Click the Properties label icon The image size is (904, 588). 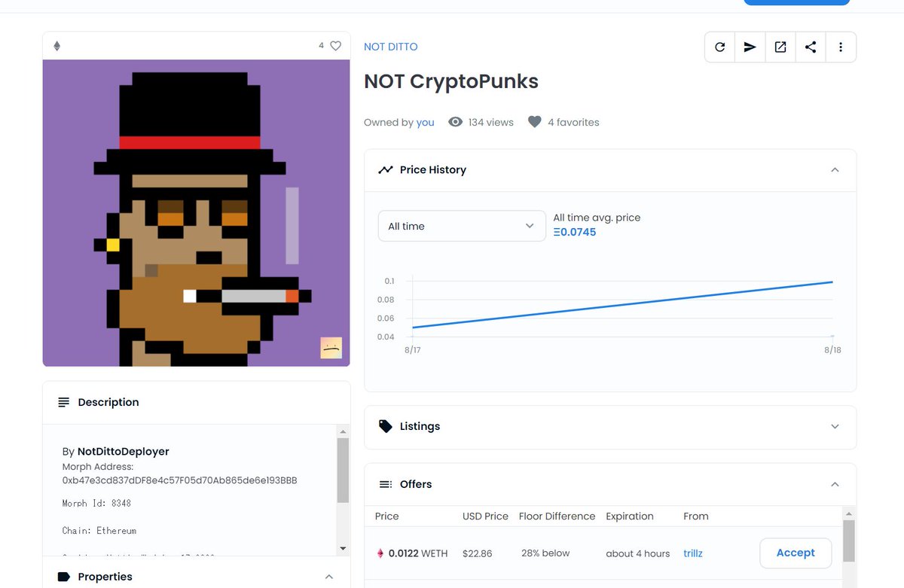[64, 577]
